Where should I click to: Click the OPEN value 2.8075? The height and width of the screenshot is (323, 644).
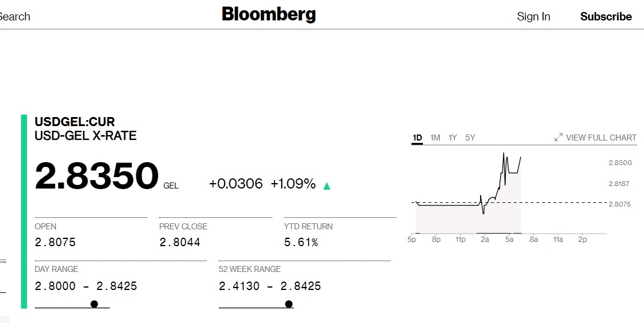(55, 243)
